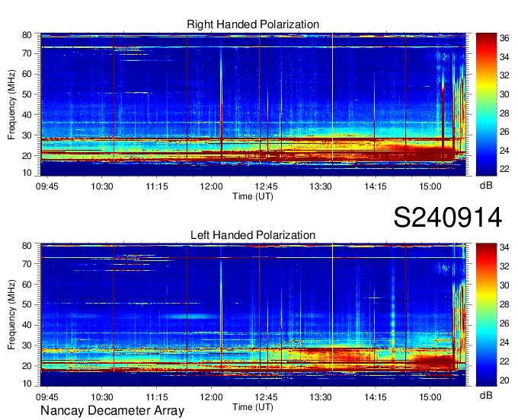Click the Right Handed Polarization title
The image size is (518, 420).
point(253,24)
